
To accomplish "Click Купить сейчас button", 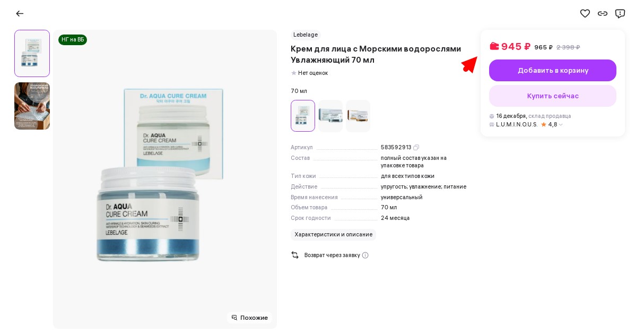I will click(553, 96).
